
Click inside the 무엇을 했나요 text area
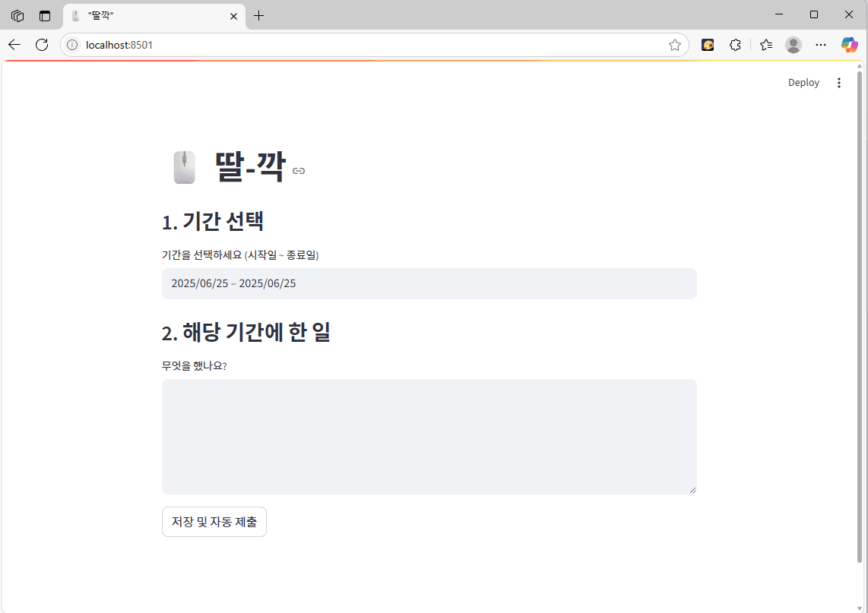pyautogui.click(x=429, y=436)
